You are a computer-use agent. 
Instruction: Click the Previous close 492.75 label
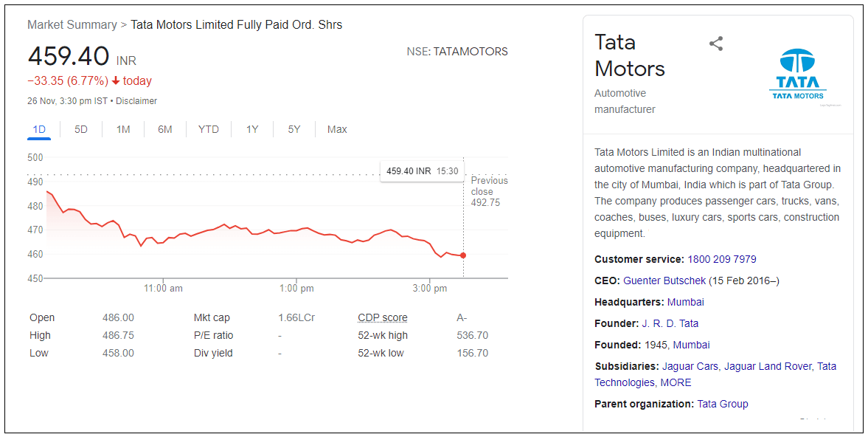(490, 192)
